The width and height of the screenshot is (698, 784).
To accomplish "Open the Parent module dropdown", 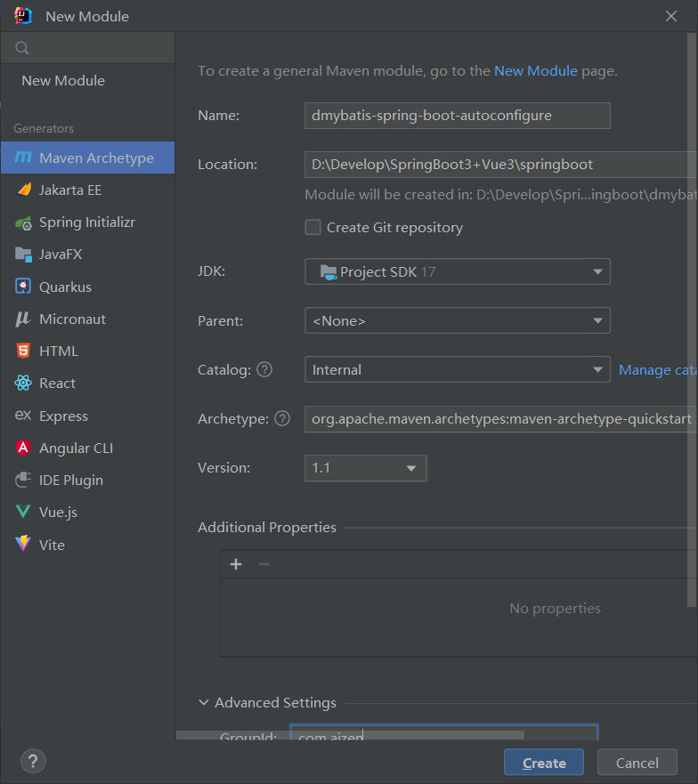I will coord(597,320).
